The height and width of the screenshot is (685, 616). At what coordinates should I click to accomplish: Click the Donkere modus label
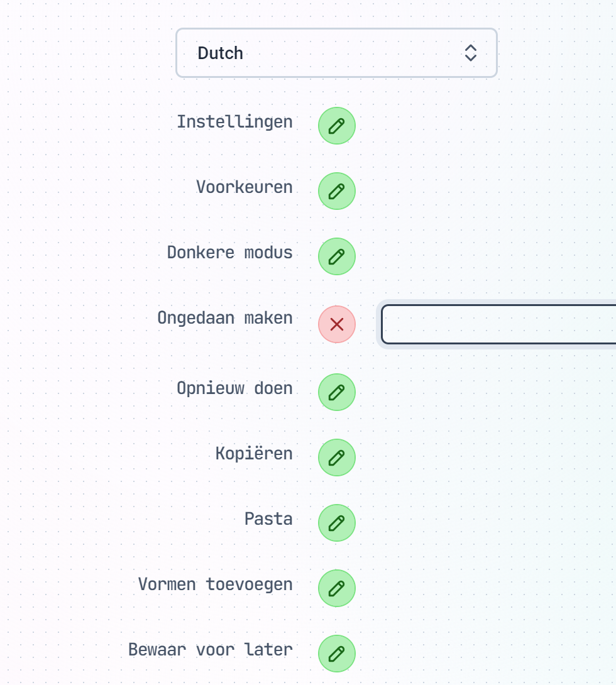click(x=230, y=253)
